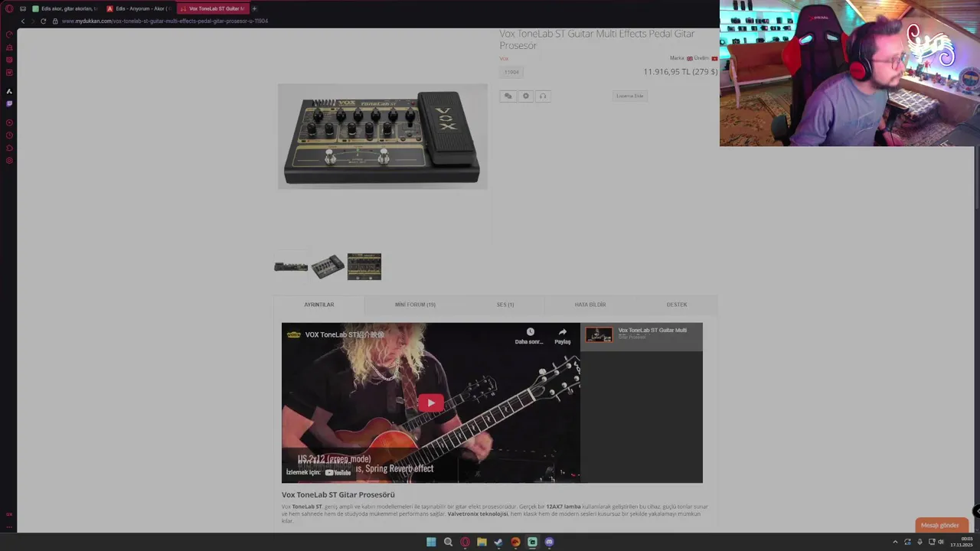Open Windows taskbar search

[x=448, y=542]
